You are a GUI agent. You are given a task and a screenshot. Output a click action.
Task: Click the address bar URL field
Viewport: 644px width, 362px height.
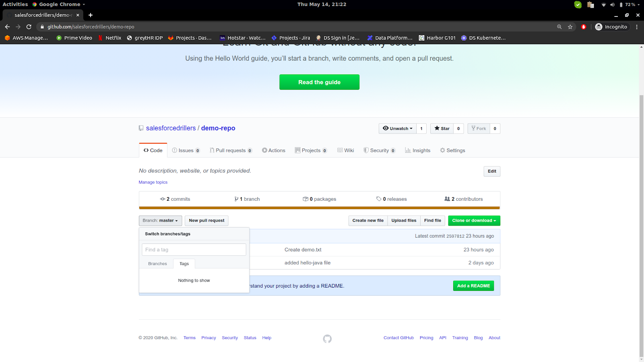[298, 27]
